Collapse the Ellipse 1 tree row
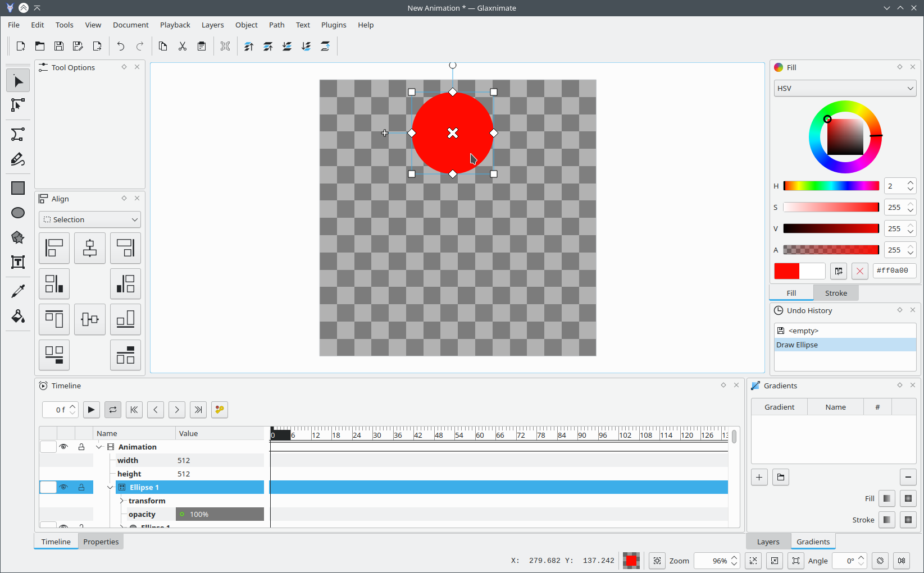The height and width of the screenshot is (573, 924). click(x=111, y=487)
